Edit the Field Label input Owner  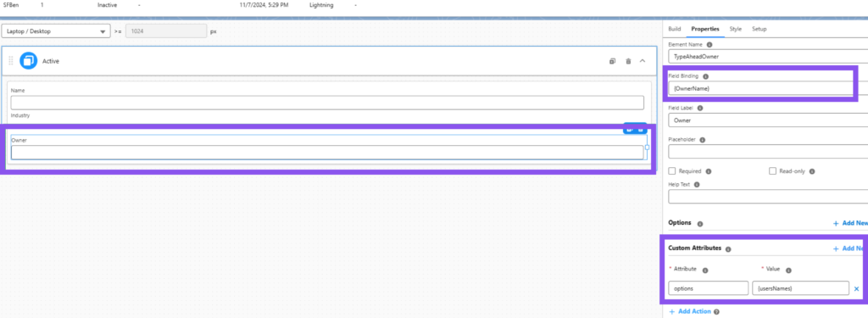coord(768,120)
